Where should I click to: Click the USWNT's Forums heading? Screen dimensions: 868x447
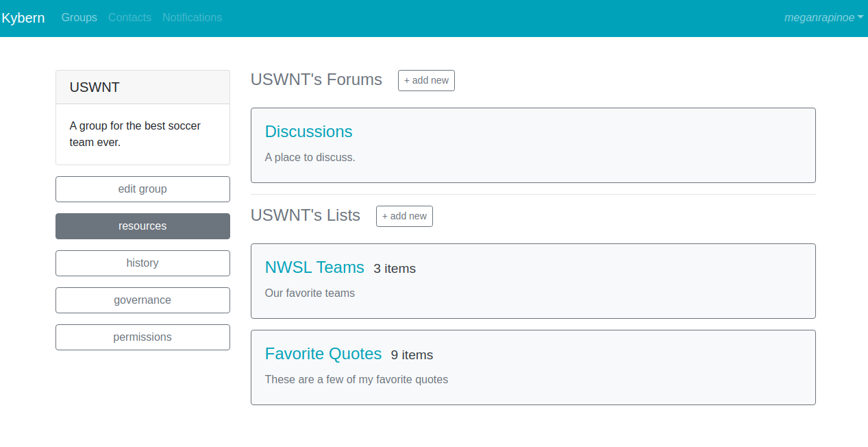pos(317,80)
